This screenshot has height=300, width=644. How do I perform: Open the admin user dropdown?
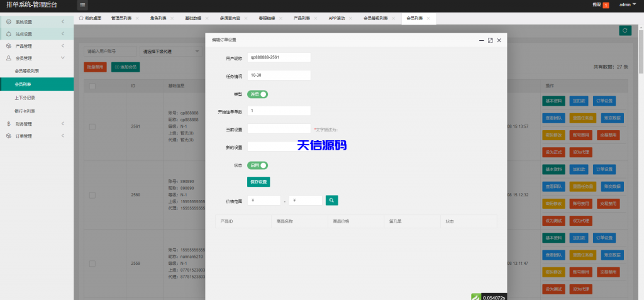628,4
